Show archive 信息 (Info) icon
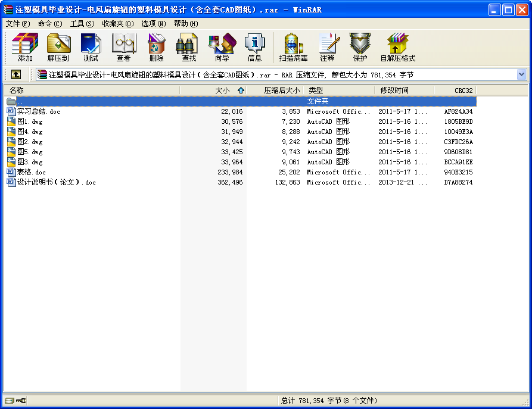Image resolution: width=532 pixels, height=409 pixels. 254,47
